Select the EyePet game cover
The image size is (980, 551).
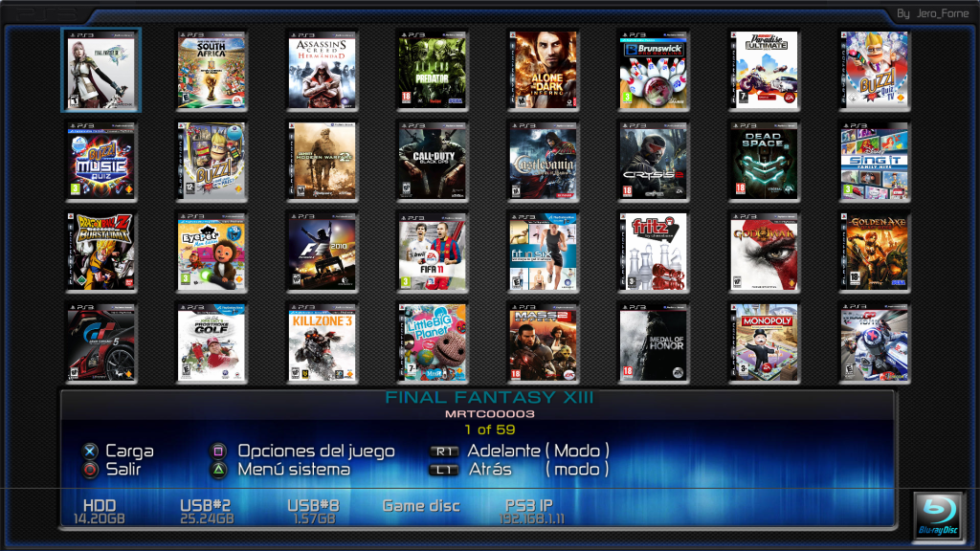(212, 252)
